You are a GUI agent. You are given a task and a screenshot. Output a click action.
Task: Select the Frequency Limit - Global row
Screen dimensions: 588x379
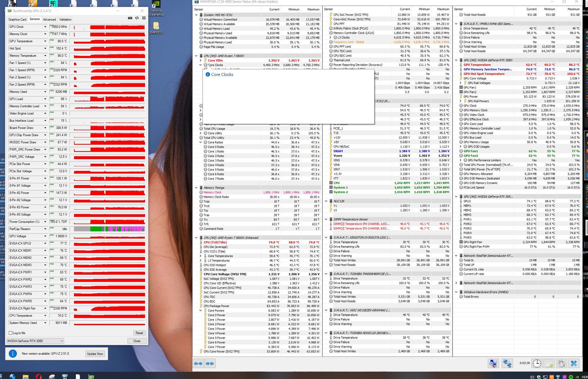(x=387, y=42)
